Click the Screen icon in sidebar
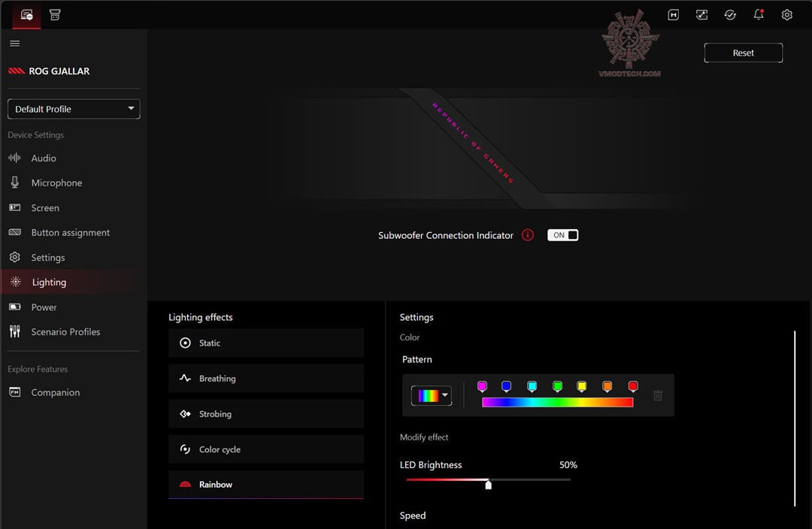 click(x=15, y=207)
